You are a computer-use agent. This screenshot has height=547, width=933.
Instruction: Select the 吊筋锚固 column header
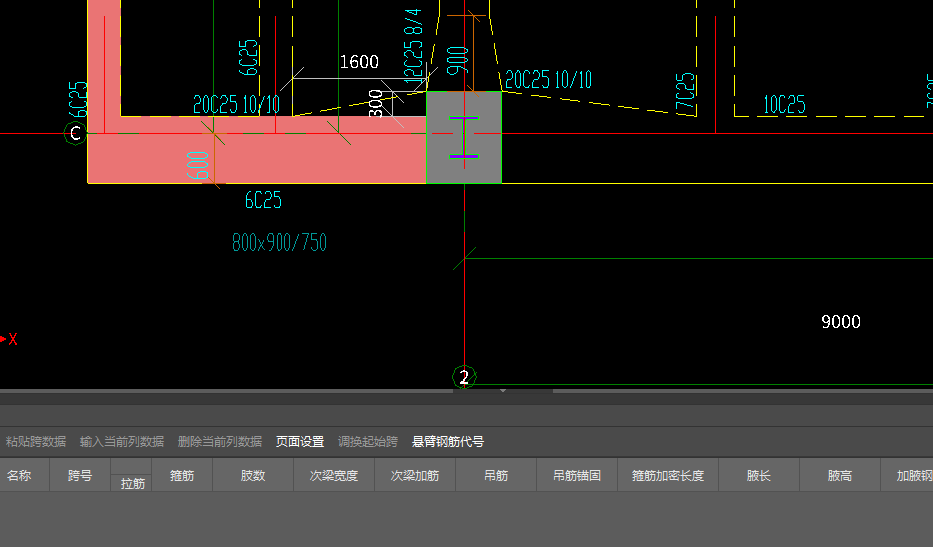(577, 475)
